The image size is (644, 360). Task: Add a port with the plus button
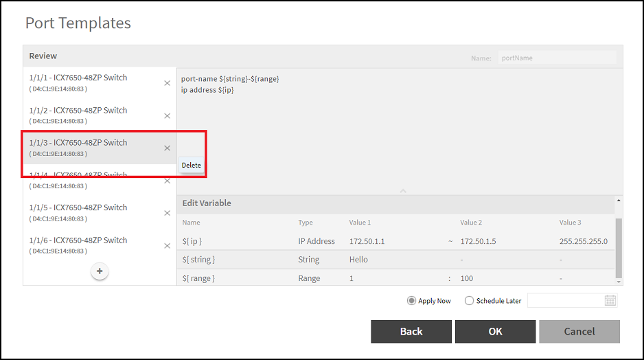pyautogui.click(x=100, y=271)
